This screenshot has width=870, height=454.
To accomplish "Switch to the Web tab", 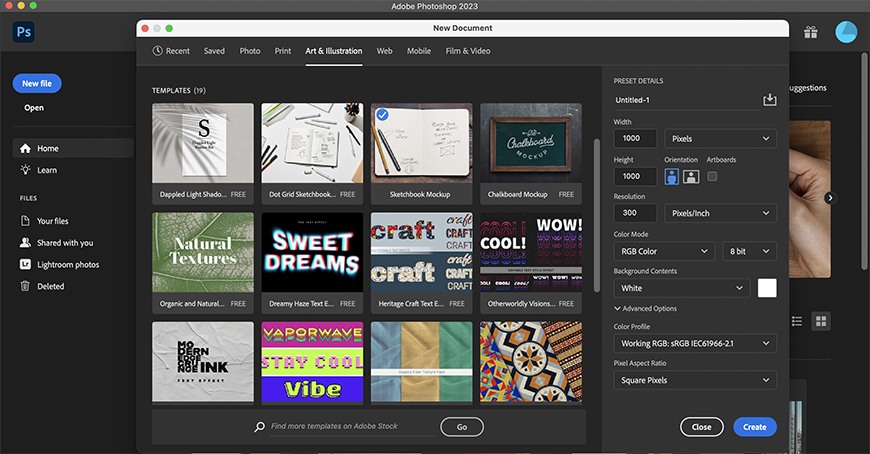I will click(x=385, y=51).
